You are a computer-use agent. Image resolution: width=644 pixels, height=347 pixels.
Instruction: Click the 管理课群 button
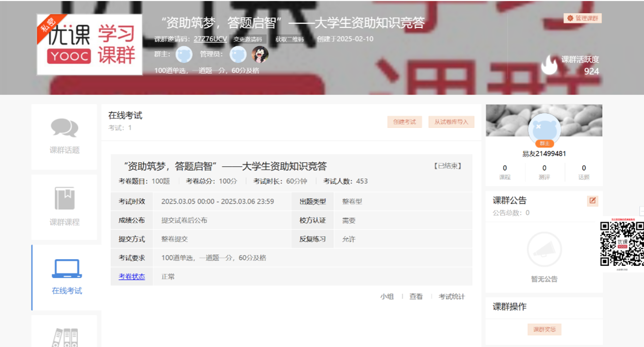point(583,18)
